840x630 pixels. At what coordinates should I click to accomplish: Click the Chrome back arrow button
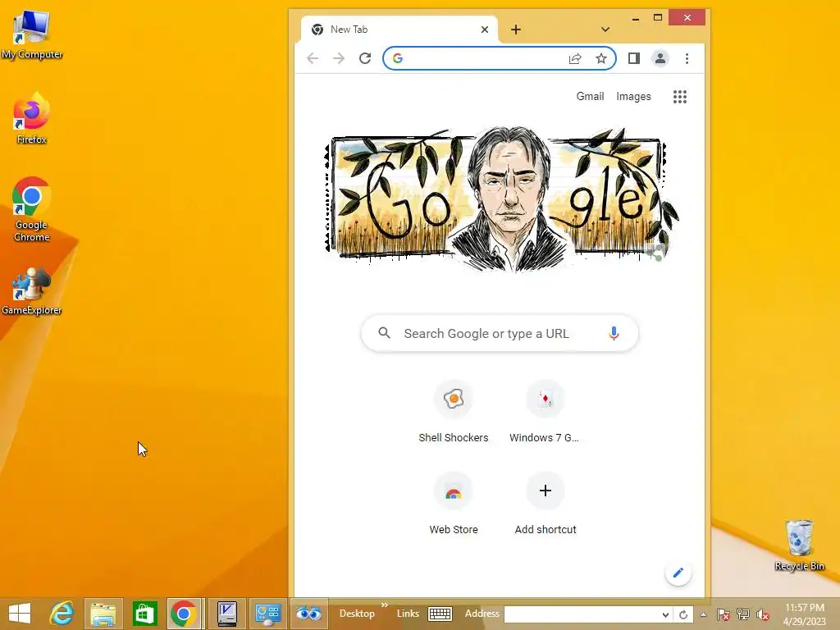coord(313,58)
